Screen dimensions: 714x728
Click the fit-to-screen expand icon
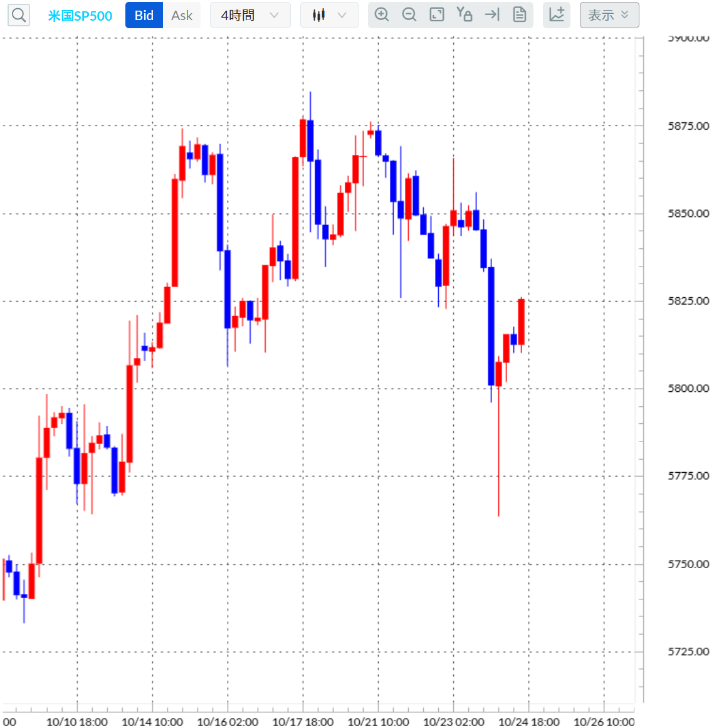437,15
